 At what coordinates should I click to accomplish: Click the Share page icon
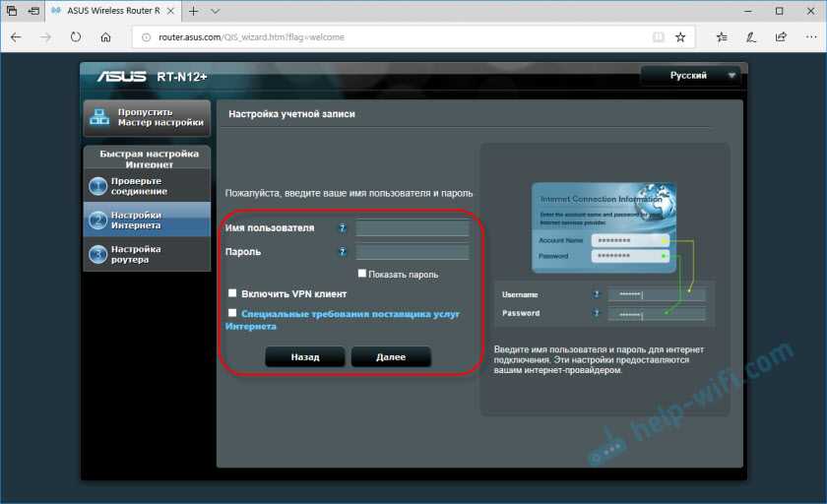781,37
